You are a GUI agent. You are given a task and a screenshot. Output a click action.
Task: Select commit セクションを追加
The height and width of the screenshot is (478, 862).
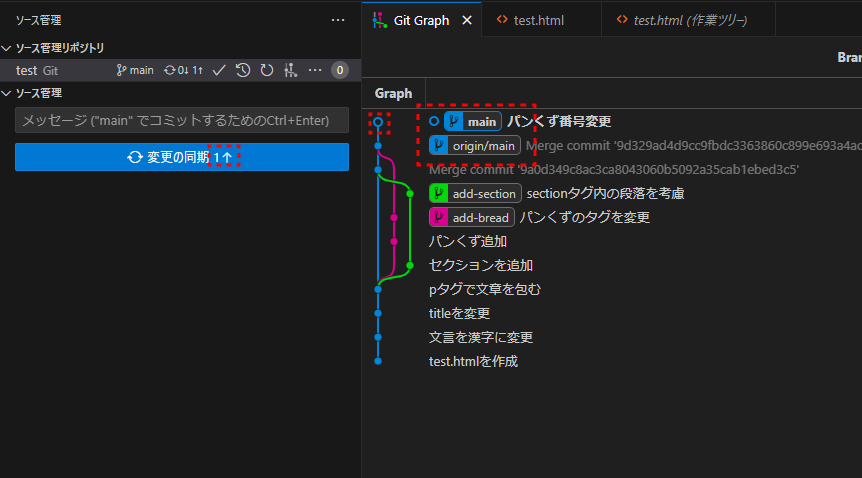(480, 265)
